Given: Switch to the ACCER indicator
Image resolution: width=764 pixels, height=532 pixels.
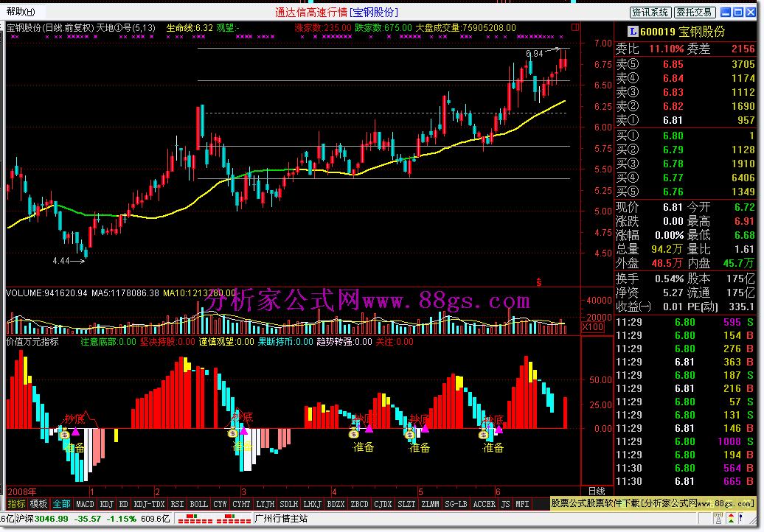Looking at the screenshot, I should click(485, 504).
